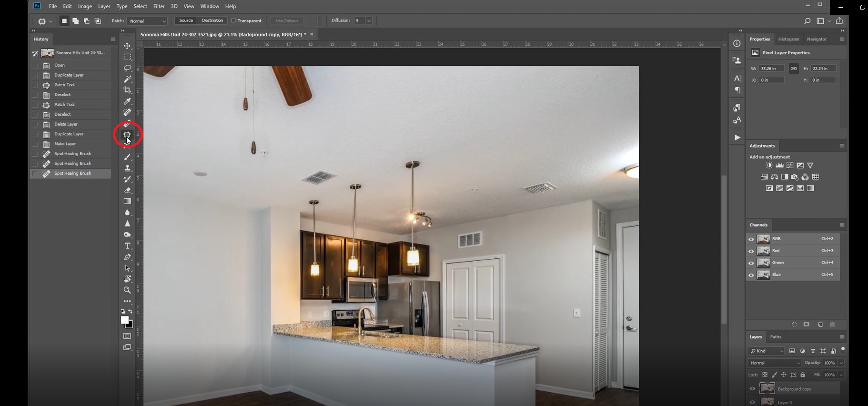The height and width of the screenshot is (406, 868).
Task: Select the Spot Healing Brush tool in toolbar
Action: pos(127,112)
